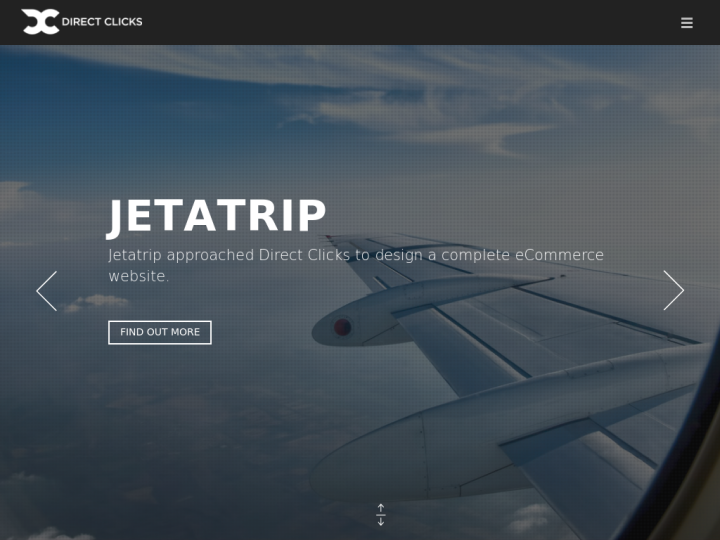720x540 pixels.
Task: Click the Direct Clicks DC logo symbol
Action: [40, 22]
